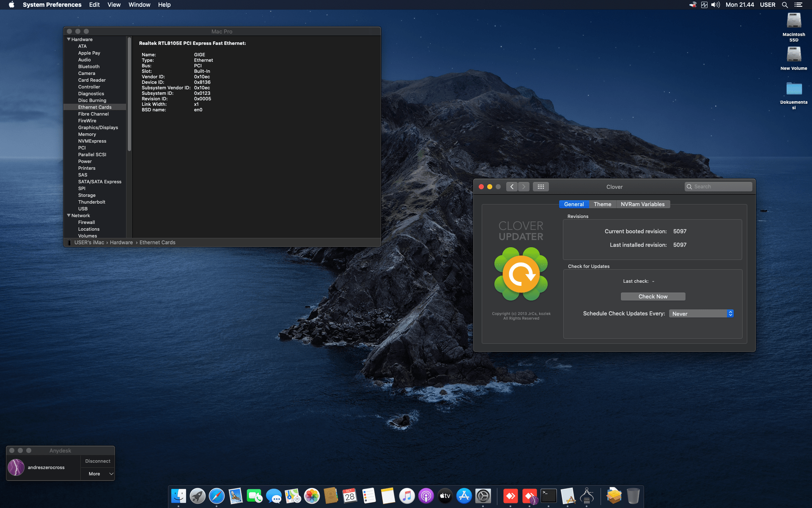
Task: Show all applications with Launchpad
Action: point(198,495)
